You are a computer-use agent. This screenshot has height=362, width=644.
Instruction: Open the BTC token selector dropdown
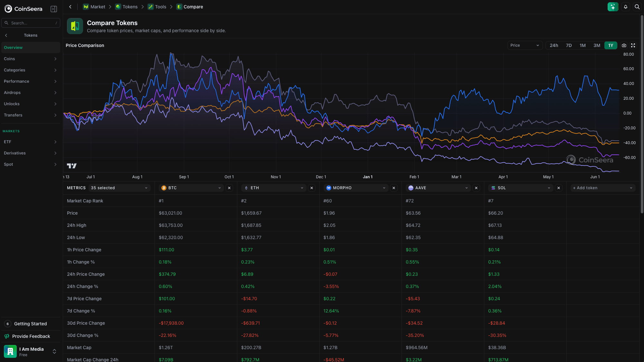pos(191,188)
